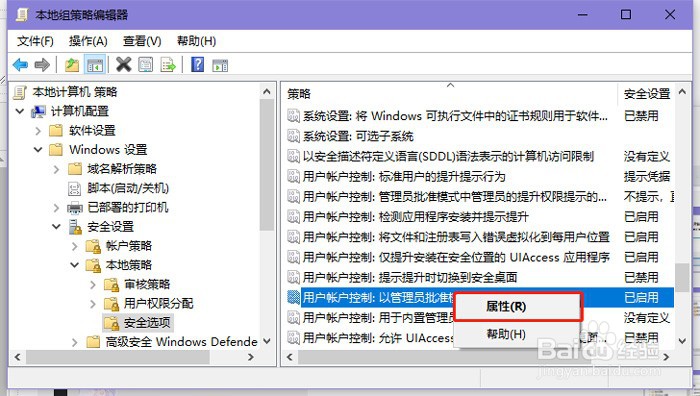
Task: Click the Delete X toolbar icon
Action: tap(124, 65)
